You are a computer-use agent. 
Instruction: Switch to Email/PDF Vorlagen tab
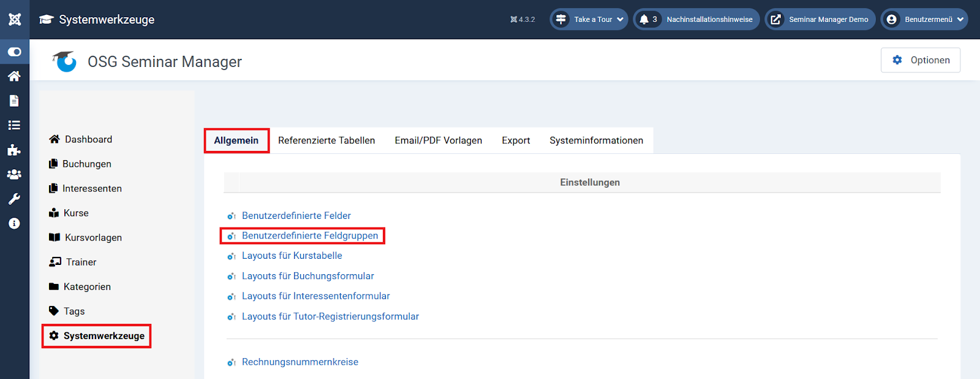click(439, 140)
